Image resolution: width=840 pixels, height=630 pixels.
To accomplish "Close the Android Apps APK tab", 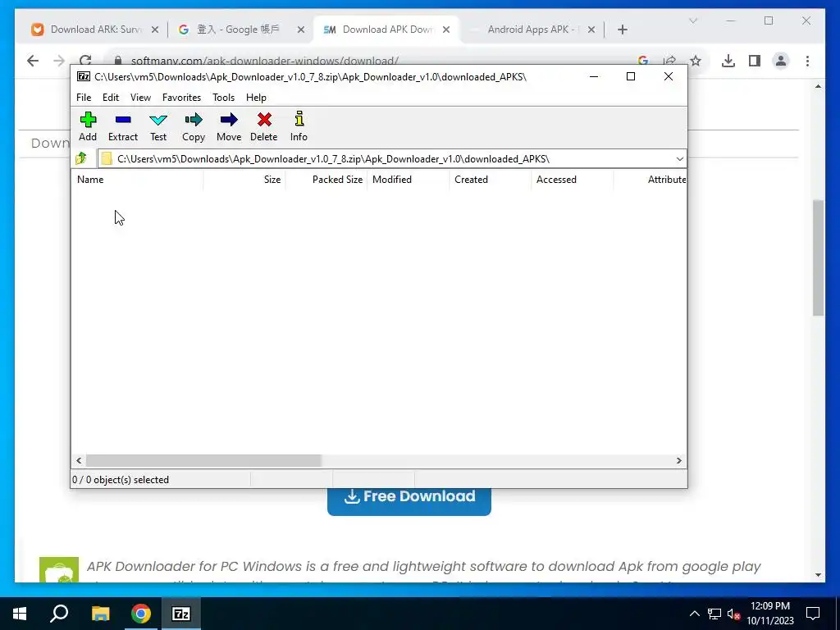I will 591,30.
